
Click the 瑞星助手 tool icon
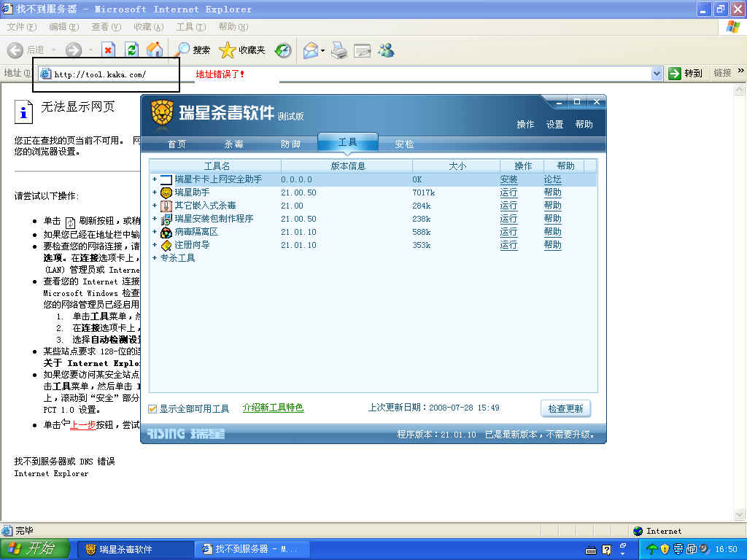click(166, 192)
